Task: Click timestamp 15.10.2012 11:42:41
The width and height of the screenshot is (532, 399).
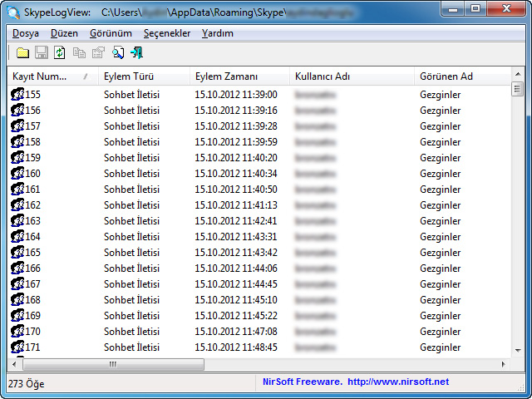Action: pyautogui.click(x=236, y=220)
